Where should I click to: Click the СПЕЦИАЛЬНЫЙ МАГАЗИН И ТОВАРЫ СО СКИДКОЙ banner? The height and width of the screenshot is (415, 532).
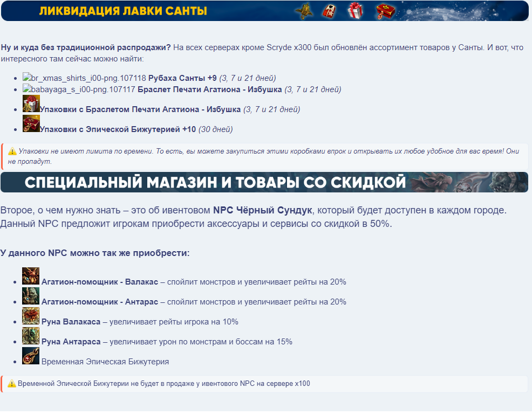(x=215, y=182)
